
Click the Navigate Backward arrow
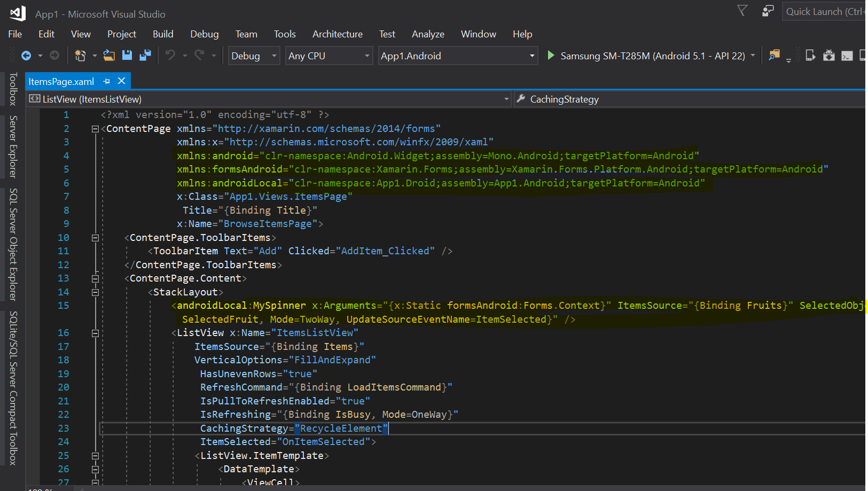[x=27, y=55]
